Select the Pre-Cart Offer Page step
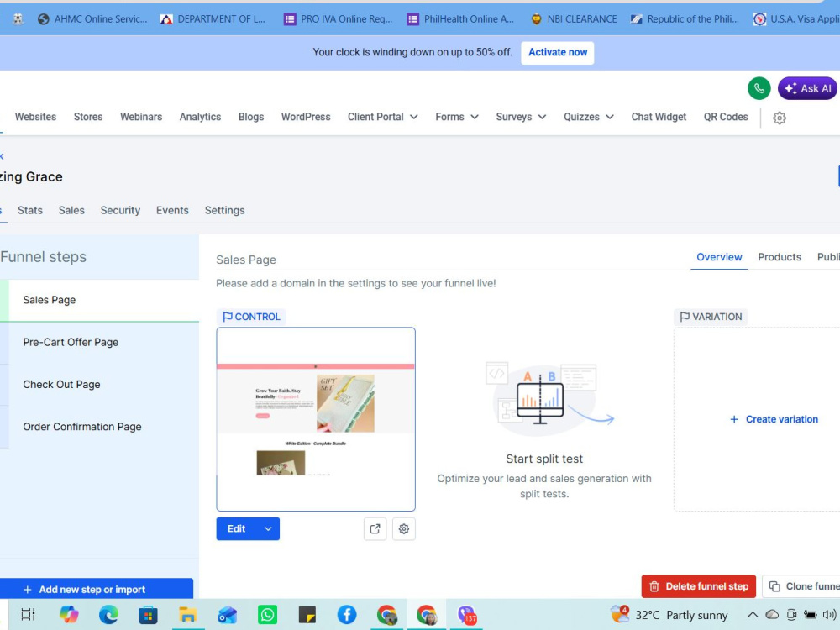Image resolution: width=840 pixels, height=630 pixels. coord(100,343)
